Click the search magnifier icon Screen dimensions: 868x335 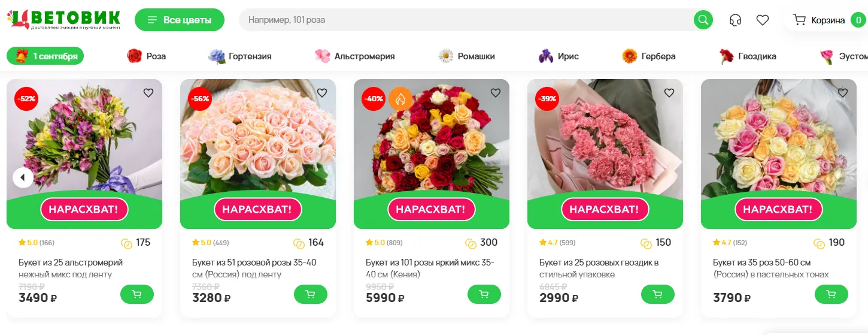pyautogui.click(x=703, y=20)
